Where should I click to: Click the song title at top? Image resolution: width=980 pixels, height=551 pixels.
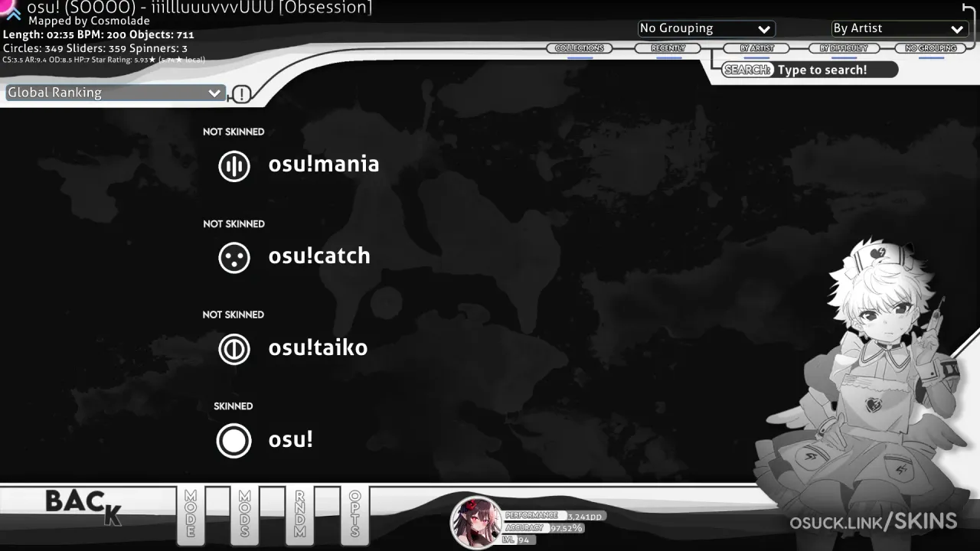(x=199, y=8)
